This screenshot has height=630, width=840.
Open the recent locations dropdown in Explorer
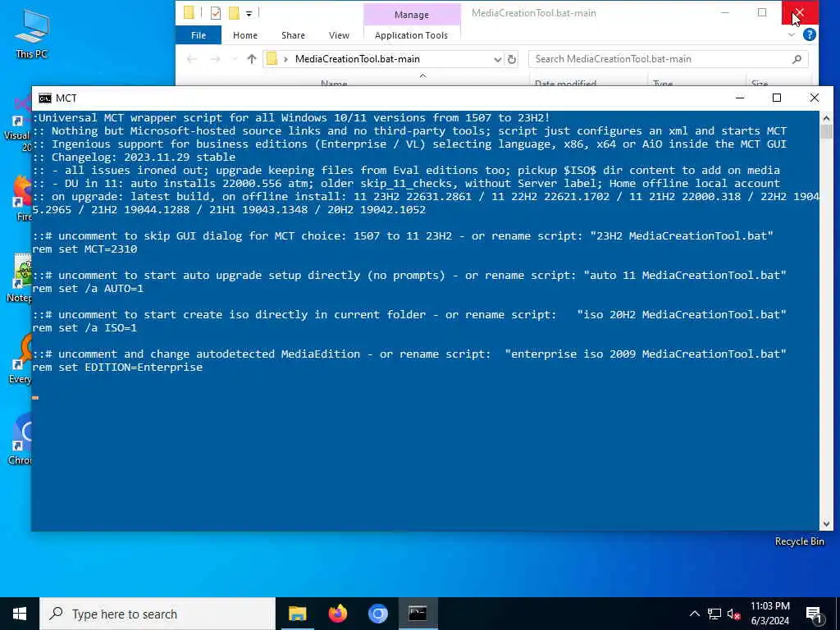pyautogui.click(x=234, y=59)
